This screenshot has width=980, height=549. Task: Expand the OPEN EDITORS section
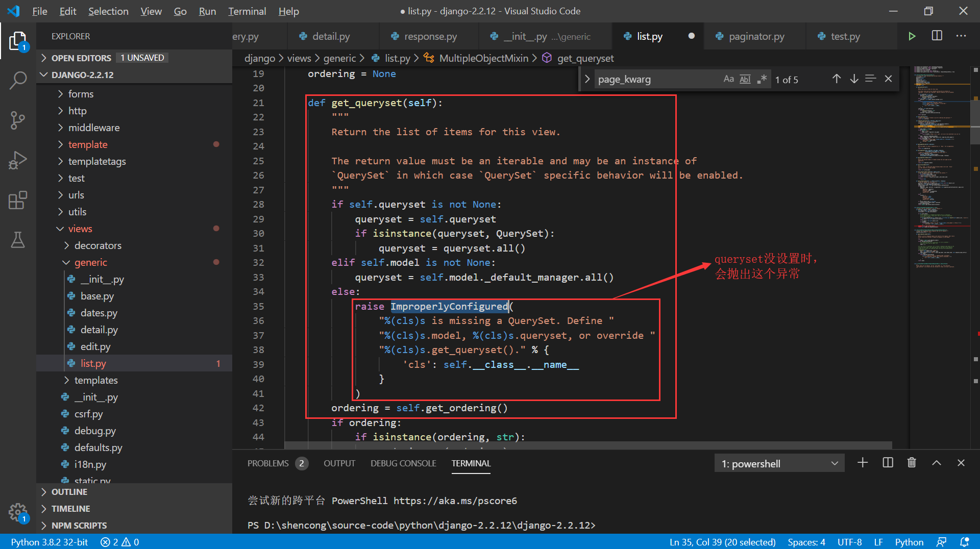pyautogui.click(x=134, y=58)
